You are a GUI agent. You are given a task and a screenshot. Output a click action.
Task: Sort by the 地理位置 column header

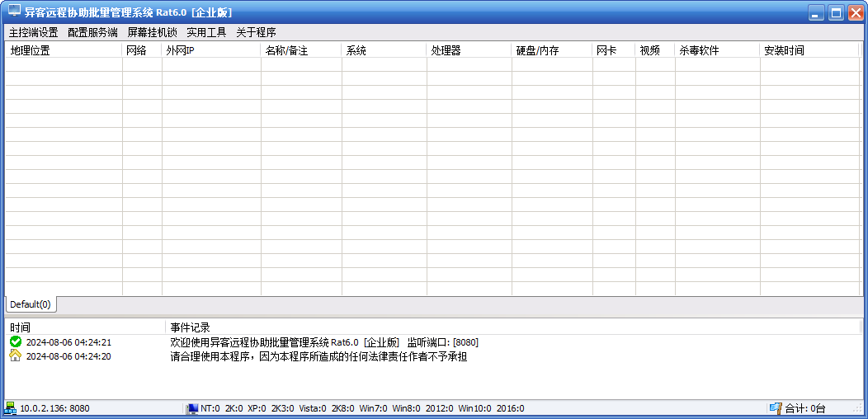64,50
